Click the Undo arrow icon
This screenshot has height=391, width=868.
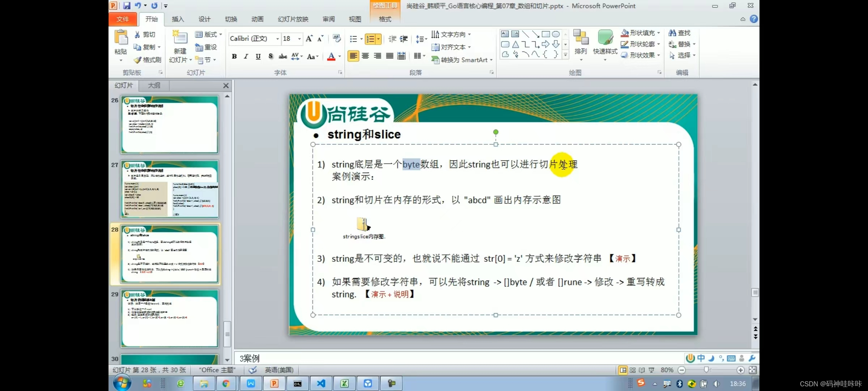click(138, 6)
